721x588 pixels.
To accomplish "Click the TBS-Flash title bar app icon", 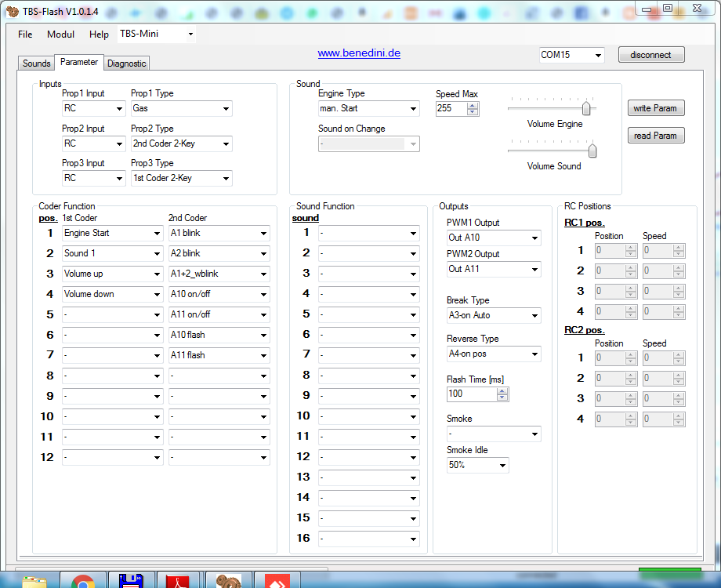I will tap(12, 11).
